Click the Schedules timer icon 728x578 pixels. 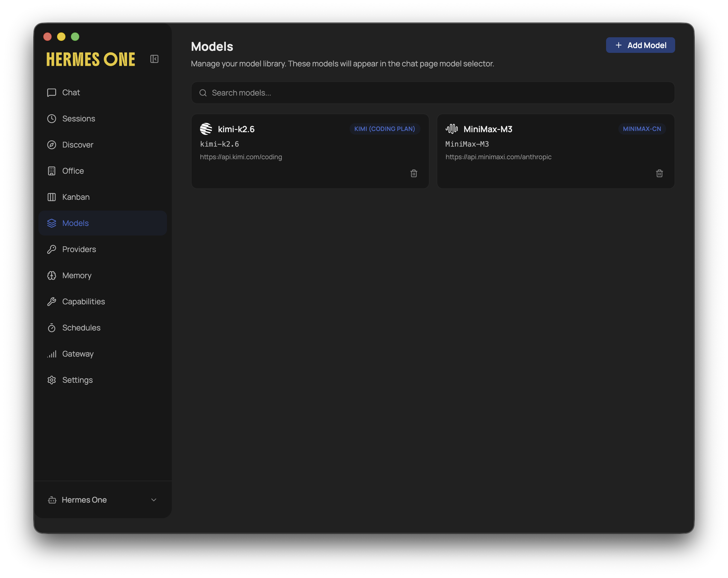tap(52, 328)
